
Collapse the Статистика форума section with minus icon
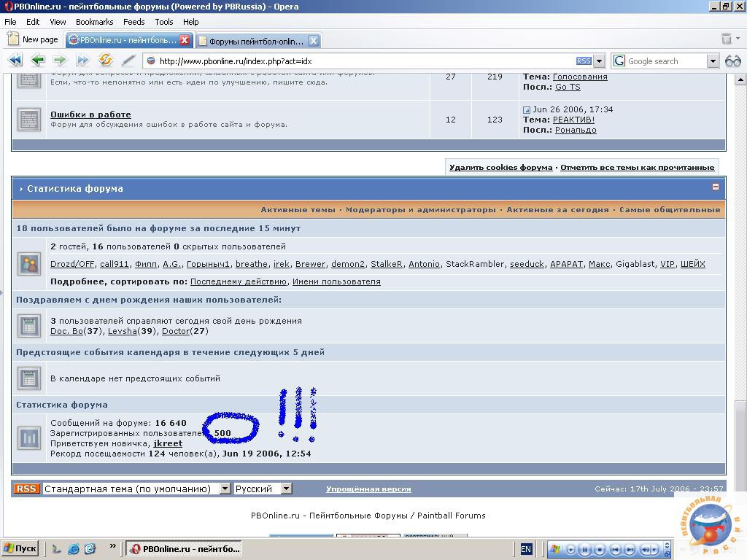[715, 187]
